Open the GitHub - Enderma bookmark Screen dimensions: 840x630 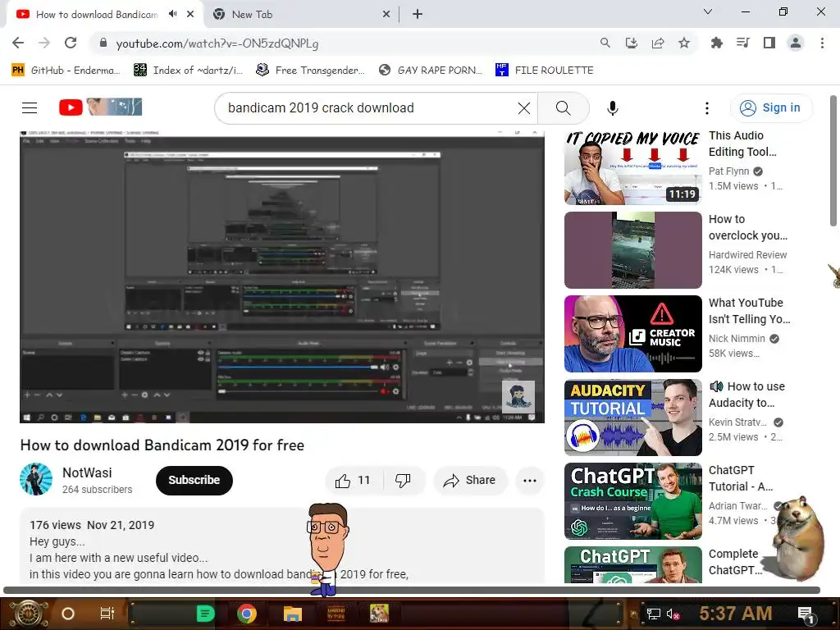[66, 71]
